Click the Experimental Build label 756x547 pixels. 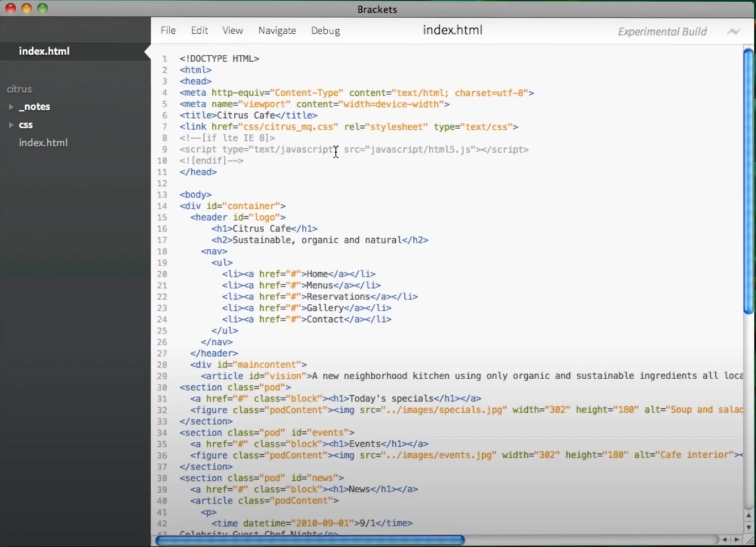tap(662, 32)
